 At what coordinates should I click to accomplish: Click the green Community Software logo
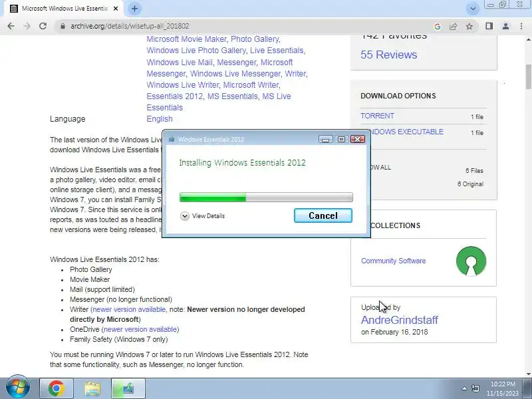471,261
